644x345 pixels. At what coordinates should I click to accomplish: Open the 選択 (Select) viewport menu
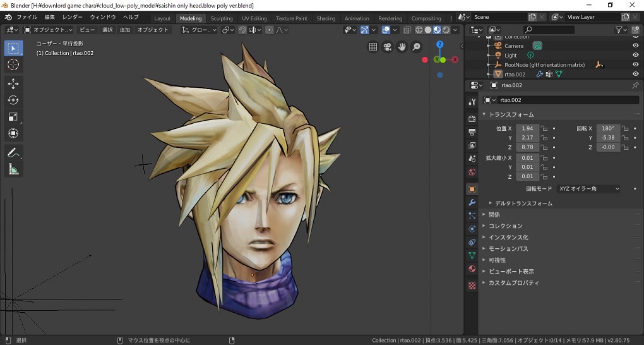(x=107, y=30)
